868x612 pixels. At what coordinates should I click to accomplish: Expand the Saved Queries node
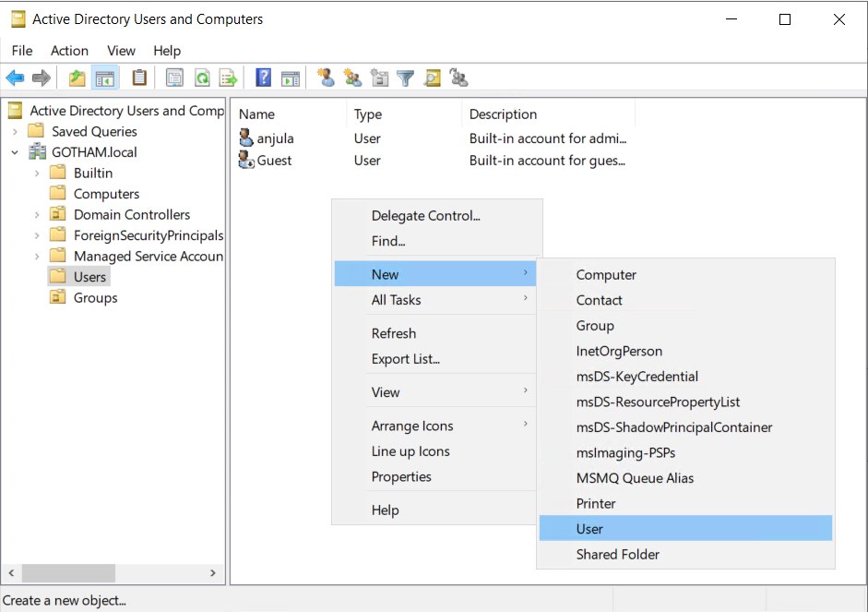(15, 131)
